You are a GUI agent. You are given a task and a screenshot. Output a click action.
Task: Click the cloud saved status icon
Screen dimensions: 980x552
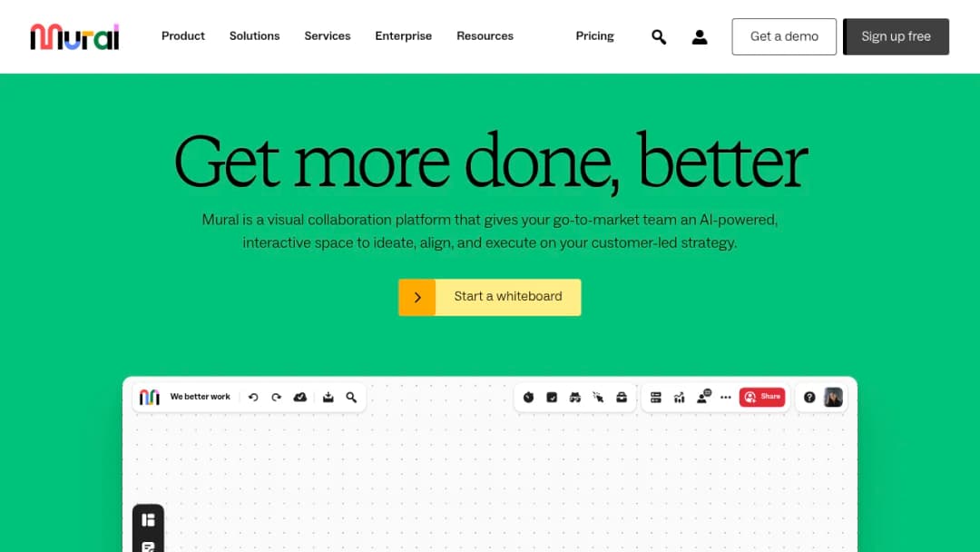point(300,397)
